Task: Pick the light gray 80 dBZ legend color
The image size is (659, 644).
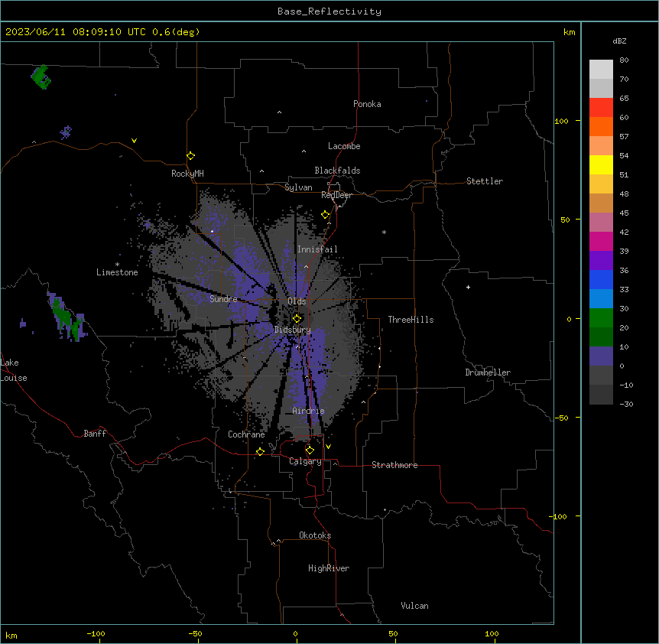Action: pos(601,70)
